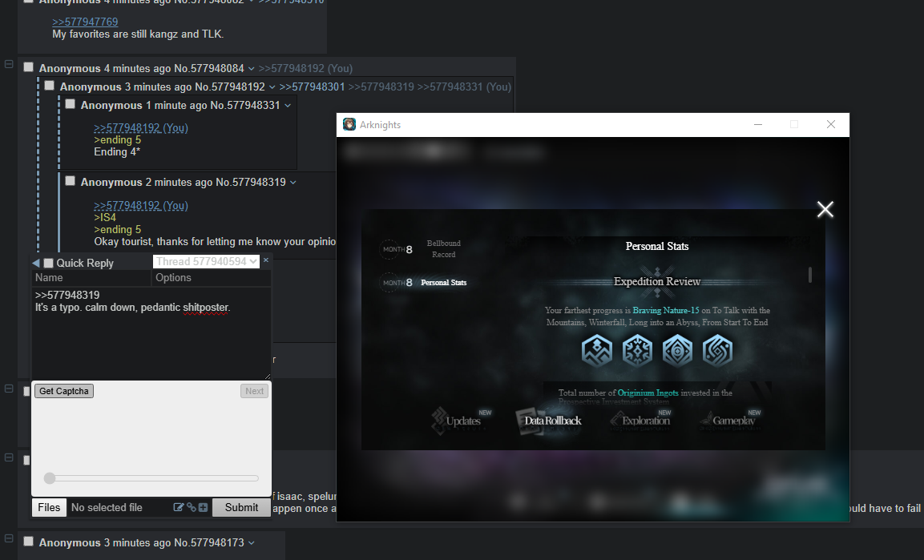
Task: Click the '>>577948192 (You)' backlink on post No.577948084
Action: coord(305,68)
